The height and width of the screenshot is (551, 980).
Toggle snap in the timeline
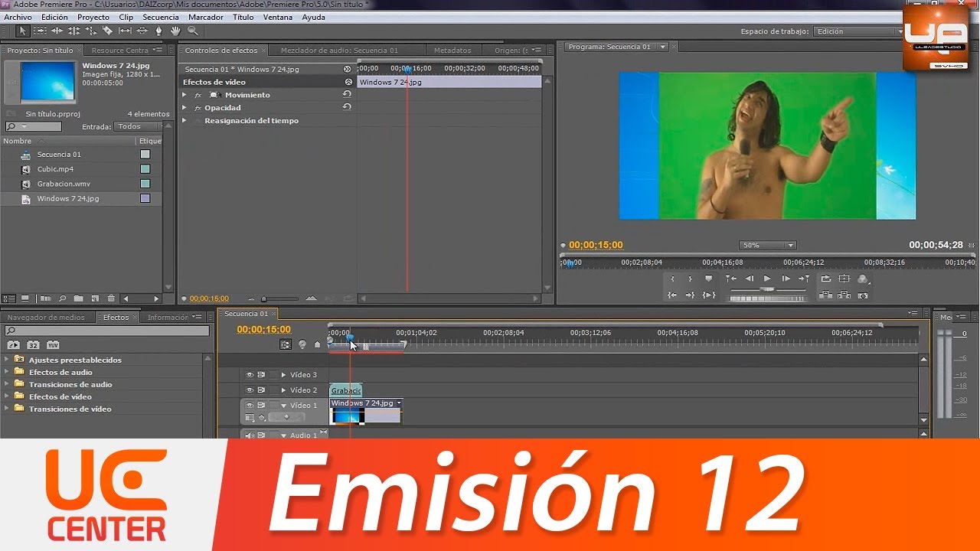point(286,344)
